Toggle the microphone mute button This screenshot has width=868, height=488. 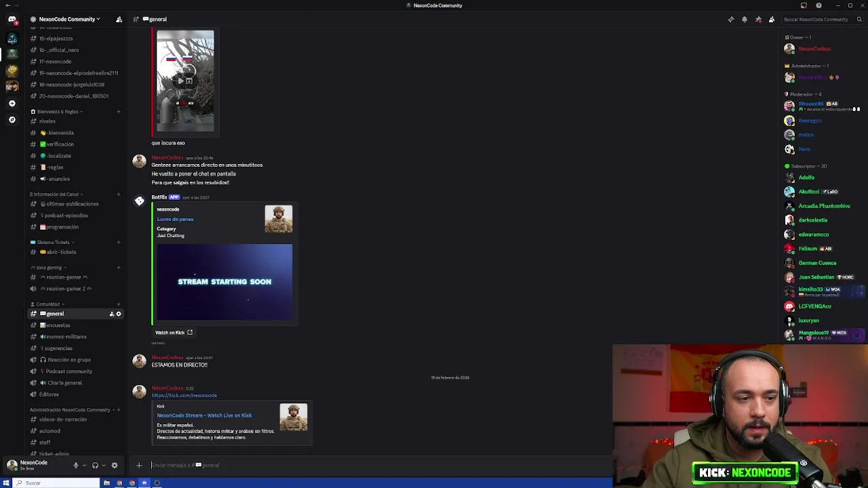pos(76,465)
